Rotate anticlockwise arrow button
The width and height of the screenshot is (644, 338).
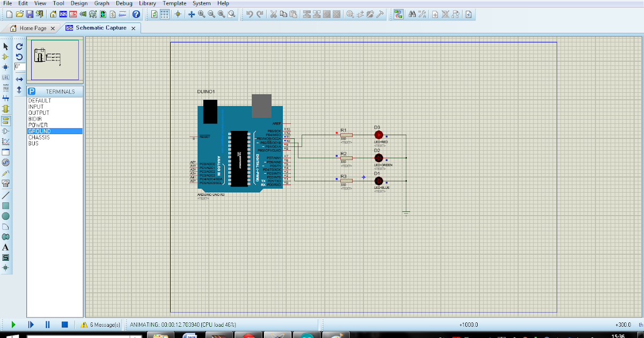19,56
